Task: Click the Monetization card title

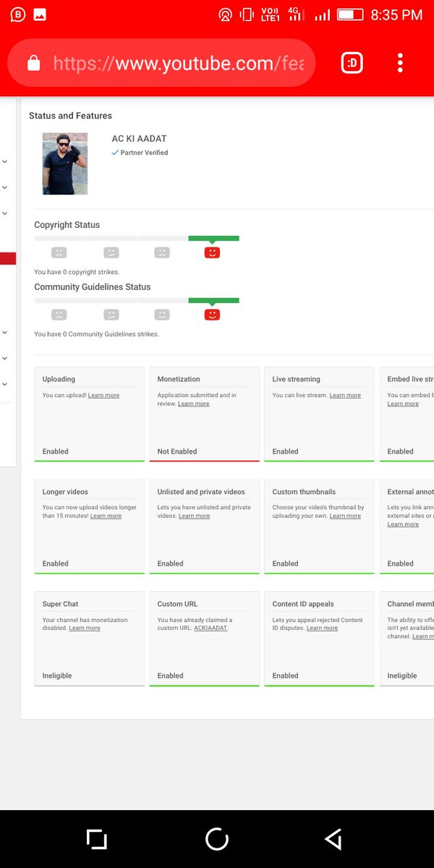Action: (179, 379)
